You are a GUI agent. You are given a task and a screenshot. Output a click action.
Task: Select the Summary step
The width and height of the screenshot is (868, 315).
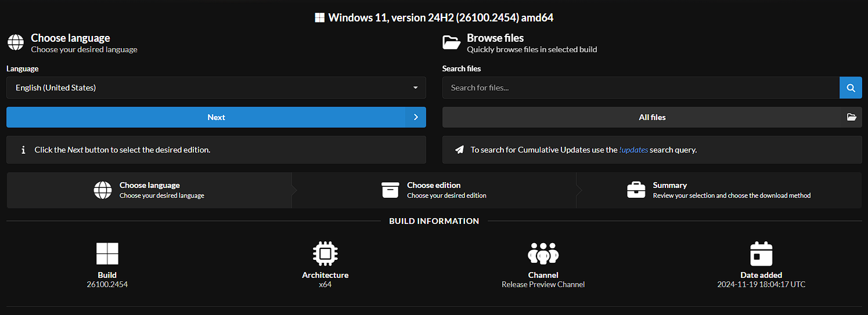click(x=718, y=190)
